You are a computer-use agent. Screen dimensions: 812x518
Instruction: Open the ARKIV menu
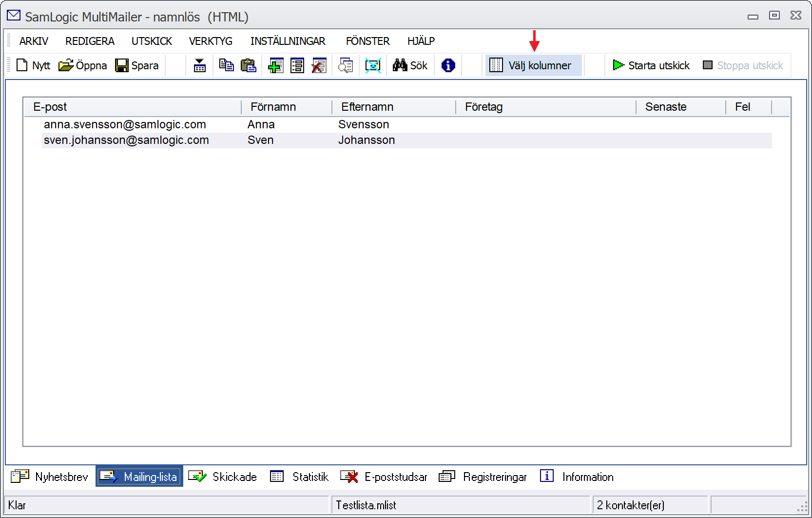pyautogui.click(x=34, y=41)
